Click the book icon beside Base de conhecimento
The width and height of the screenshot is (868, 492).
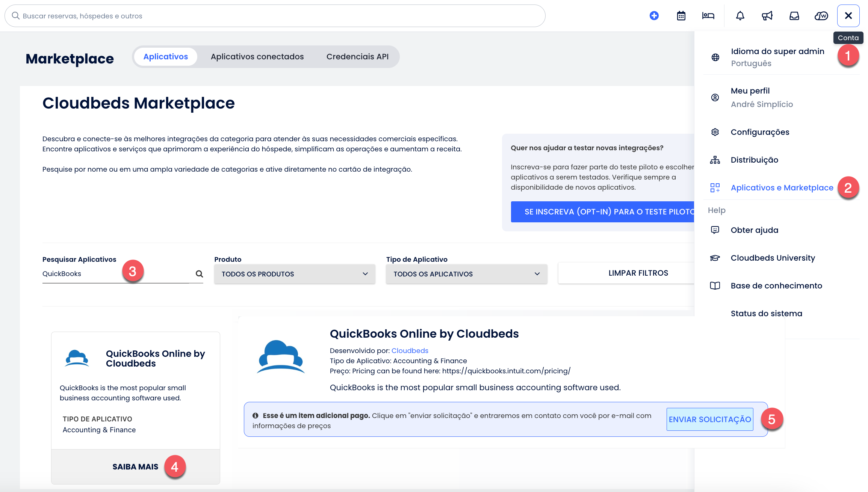pyautogui.click(x=715, y=286)
